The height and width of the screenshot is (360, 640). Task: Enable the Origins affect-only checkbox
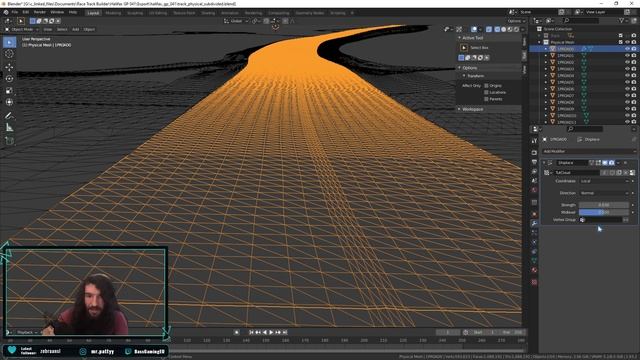point(486,86)
